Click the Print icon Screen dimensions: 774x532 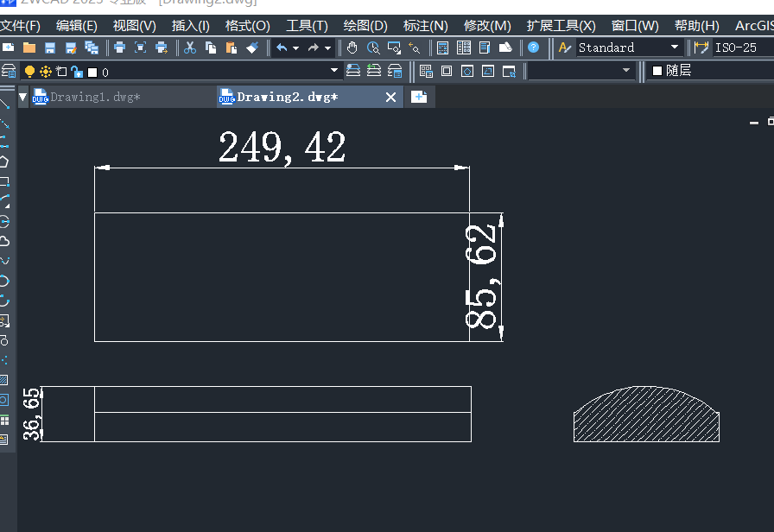(x=119, y=47)
